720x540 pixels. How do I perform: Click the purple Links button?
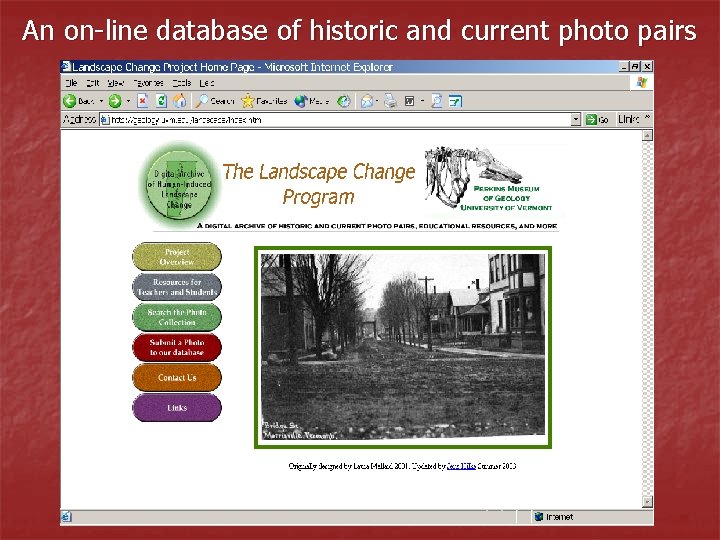point(177,408)
